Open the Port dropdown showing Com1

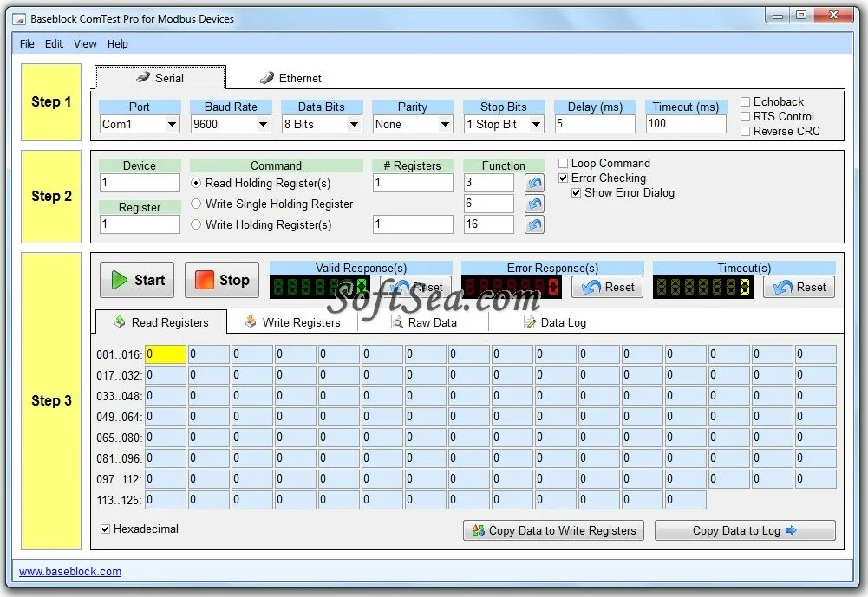140,124
